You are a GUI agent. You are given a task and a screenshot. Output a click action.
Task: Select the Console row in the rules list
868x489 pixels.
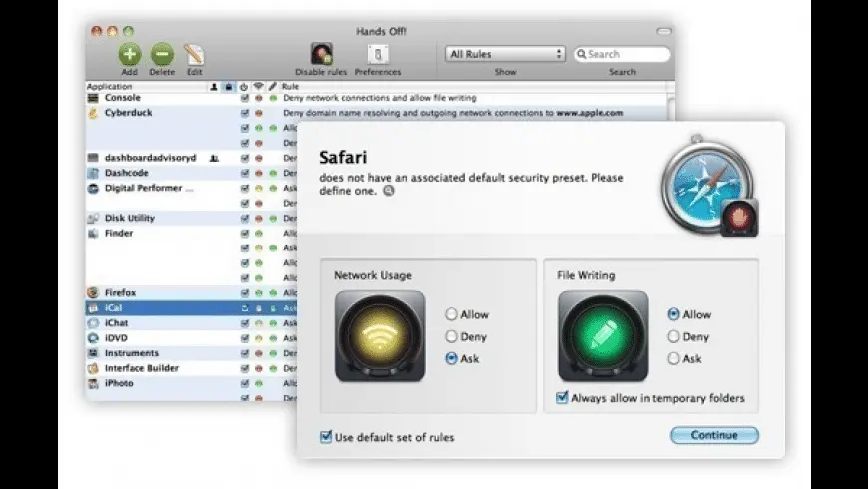(376, 98)
